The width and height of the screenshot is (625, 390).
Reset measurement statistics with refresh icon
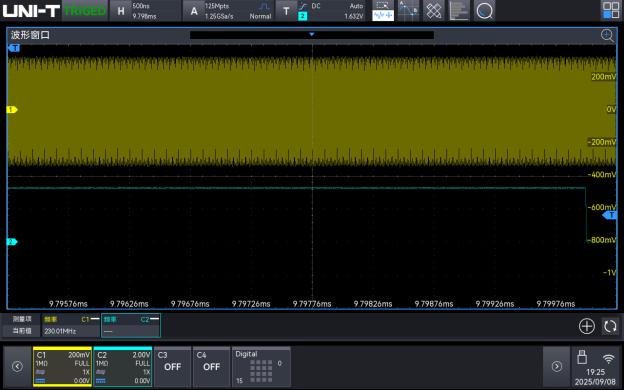(610, 326)
